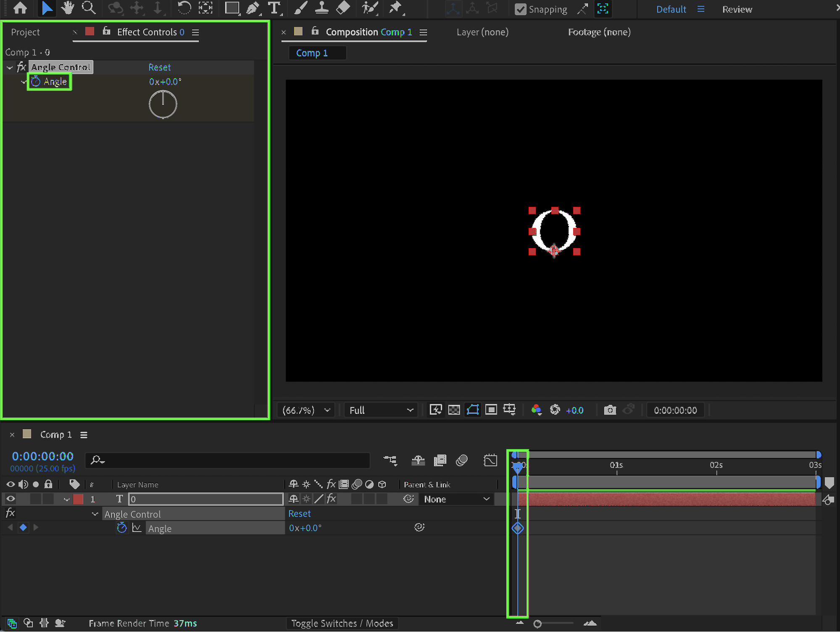The height and width of the screenshot is (632, 840).
Task: Toggle the Angle stopwatch in the timeline
Action: pos(122,528)
